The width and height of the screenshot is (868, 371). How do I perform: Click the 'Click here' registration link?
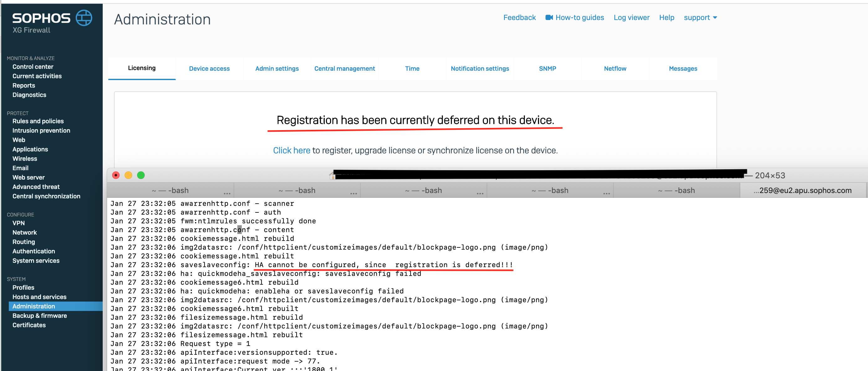(x=291, y=150)
